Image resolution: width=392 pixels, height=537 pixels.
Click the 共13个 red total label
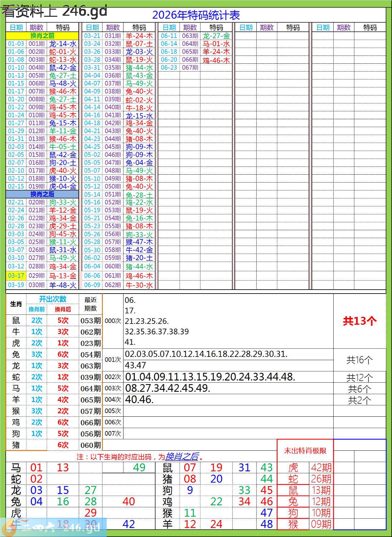pyautogui.click(x=360, y=321)
